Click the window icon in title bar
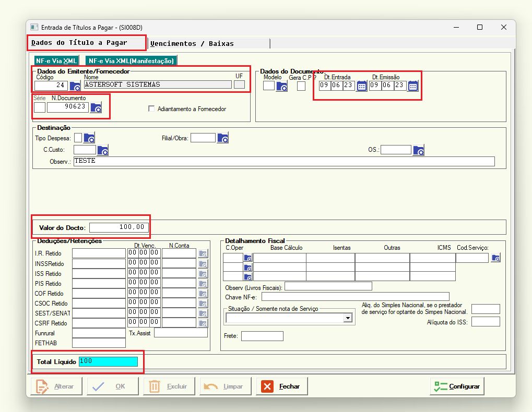Screen dimensions: 532x412 pos(34,27)
